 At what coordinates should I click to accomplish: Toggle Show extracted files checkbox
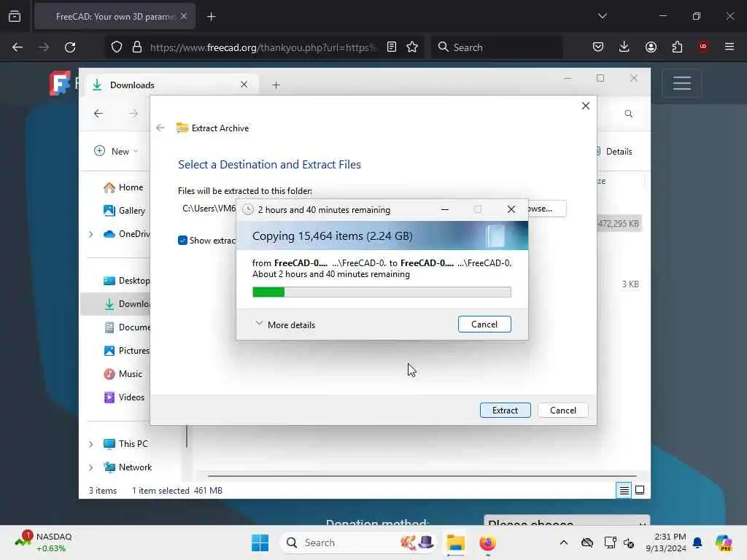pyautogui.click(x=182, y=241)
